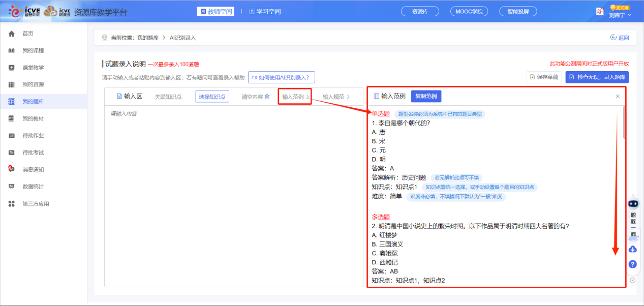Click the 复制范例 button

pyautogui.click(x=426, y=96)
